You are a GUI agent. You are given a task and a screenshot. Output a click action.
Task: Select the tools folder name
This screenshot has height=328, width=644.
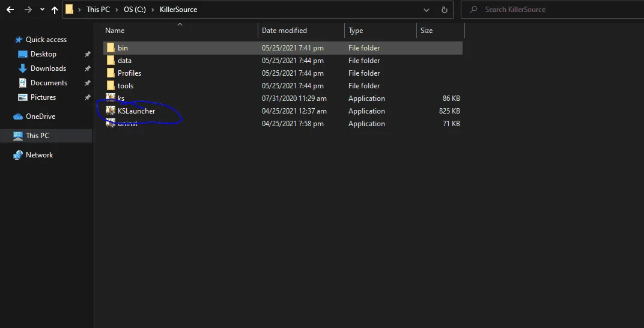126,87
